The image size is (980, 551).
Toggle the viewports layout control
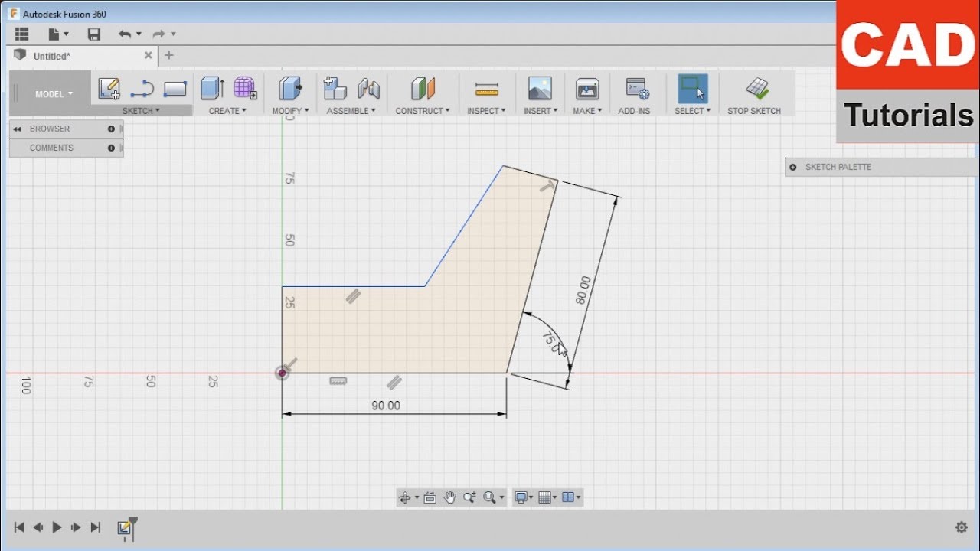coord(570,497)
